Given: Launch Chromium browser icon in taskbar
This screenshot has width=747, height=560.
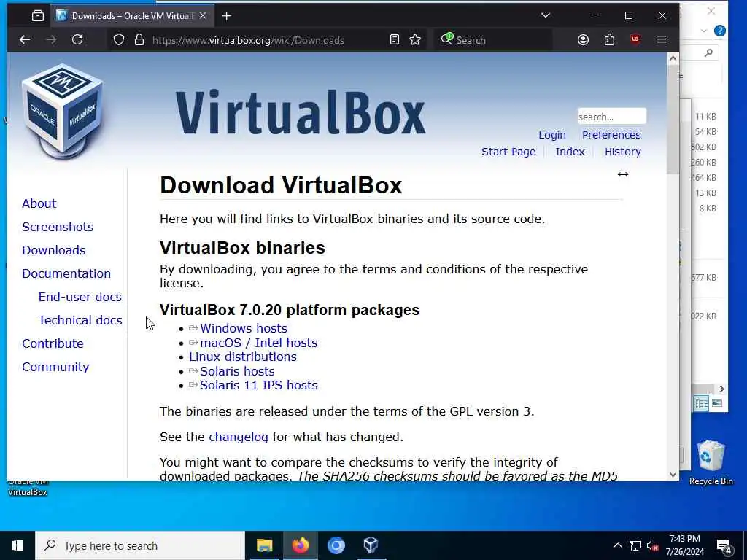Looking at the screenshot, I should [x=336, y=545].
